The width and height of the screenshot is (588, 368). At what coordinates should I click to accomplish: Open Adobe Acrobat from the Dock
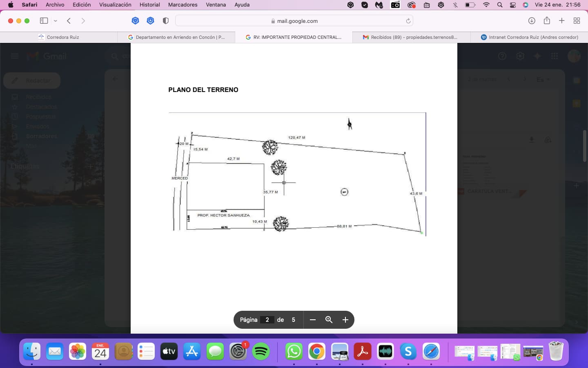click(363, 351)
